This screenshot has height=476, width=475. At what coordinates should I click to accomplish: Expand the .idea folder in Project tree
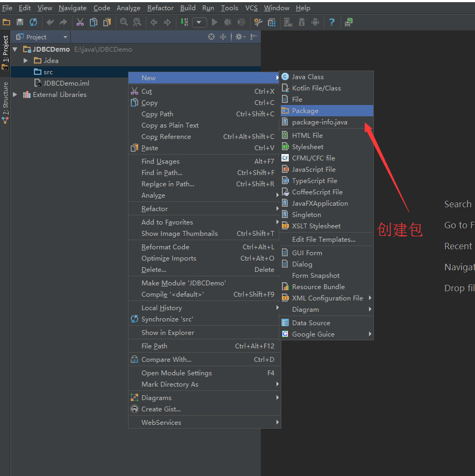tap(25, 60)
